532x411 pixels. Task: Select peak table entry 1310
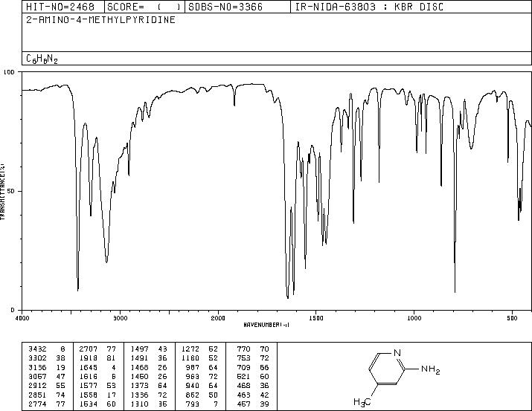click(x=139, y=404)
